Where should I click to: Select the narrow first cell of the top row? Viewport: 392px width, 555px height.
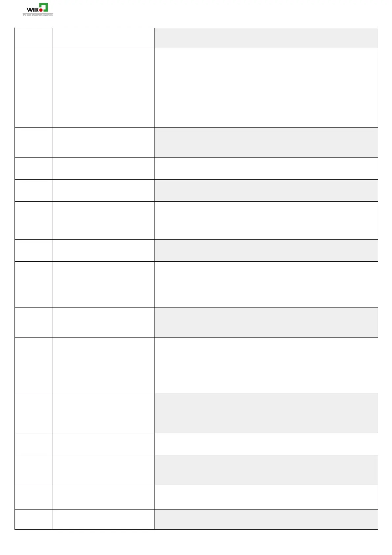click(33, 38)
